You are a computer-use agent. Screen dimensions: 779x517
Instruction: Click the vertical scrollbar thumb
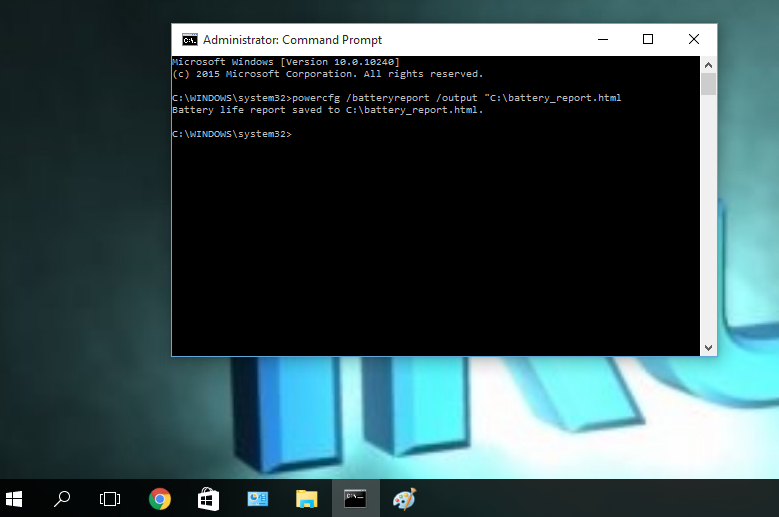pyautogui.click(x=708, y=84)
